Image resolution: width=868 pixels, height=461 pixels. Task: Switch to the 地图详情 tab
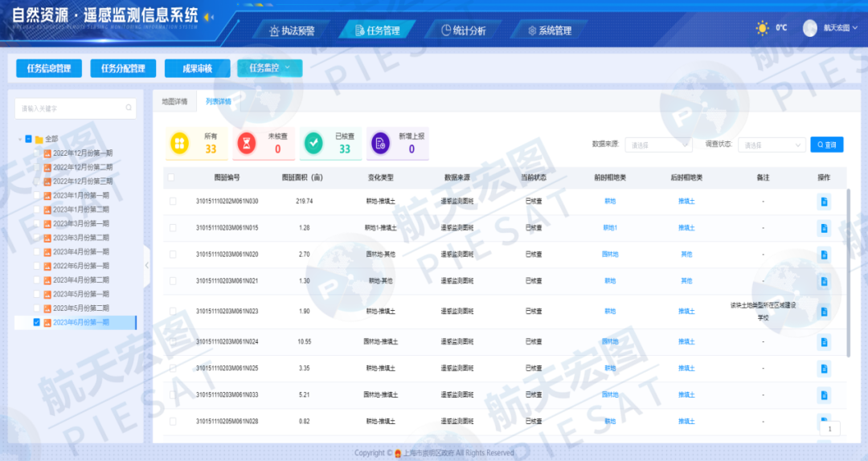[174, 102]
